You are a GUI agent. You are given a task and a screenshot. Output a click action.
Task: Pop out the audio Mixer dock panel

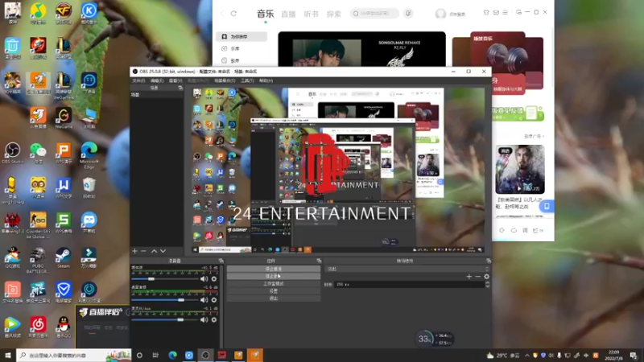click(221, 261)
